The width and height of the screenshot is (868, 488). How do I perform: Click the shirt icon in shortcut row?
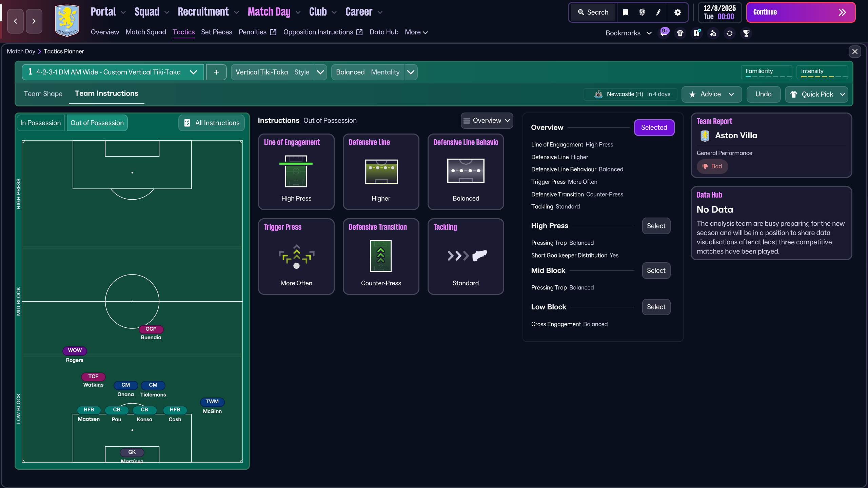680,33
